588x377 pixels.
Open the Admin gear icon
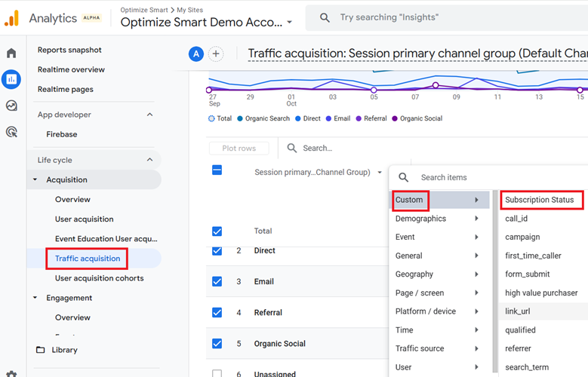[11, 374]
